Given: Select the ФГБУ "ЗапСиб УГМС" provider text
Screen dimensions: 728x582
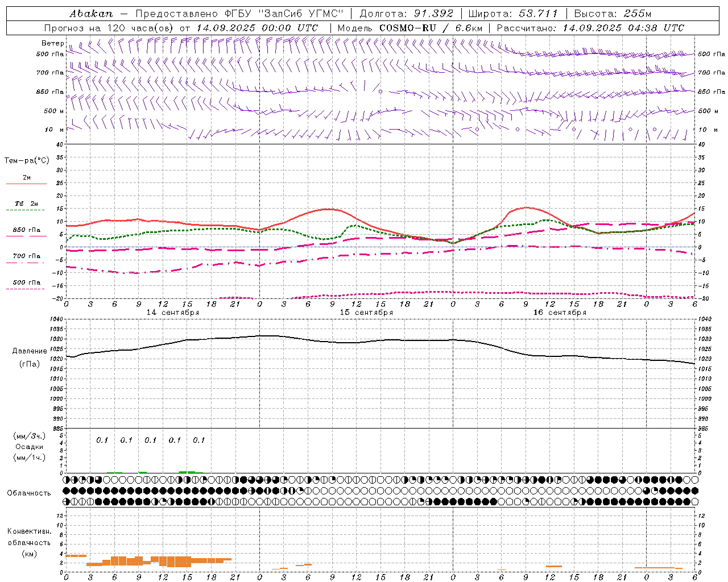Looking at the screenshot, I should pos(284,13).
